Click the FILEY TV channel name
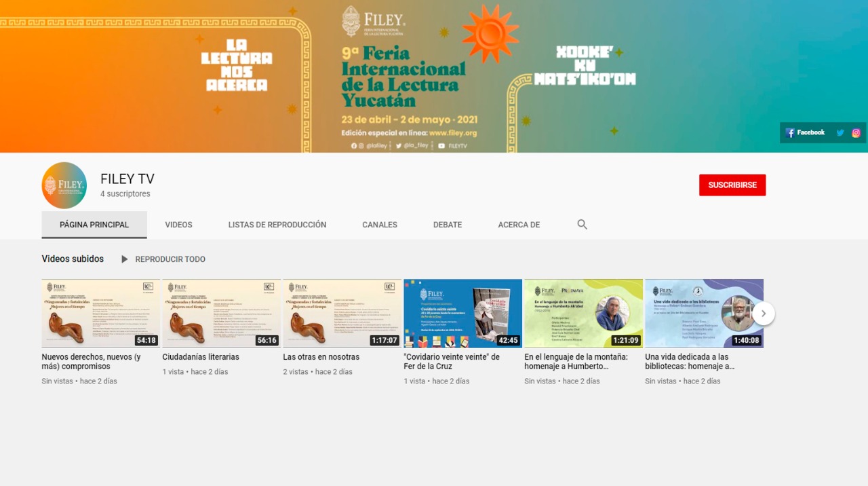Viewport: 868px width, 486px height. tap(127, 179)
